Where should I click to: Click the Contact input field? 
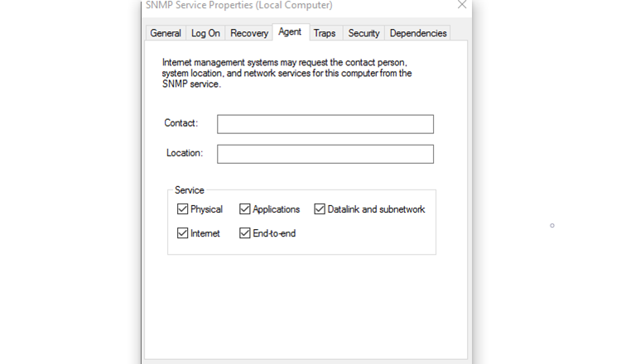(x=325, y=124)
